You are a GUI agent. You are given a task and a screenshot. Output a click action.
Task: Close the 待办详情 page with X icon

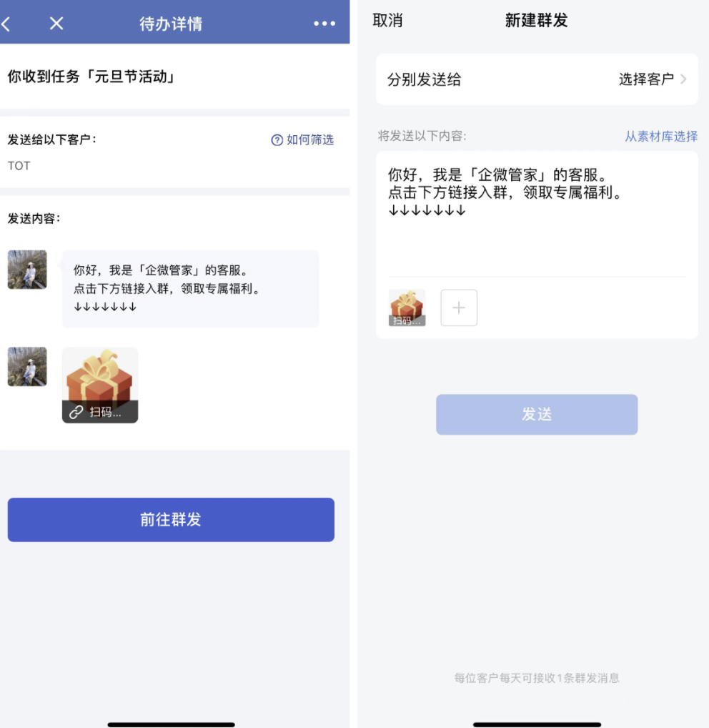click(x=56, y=23)
